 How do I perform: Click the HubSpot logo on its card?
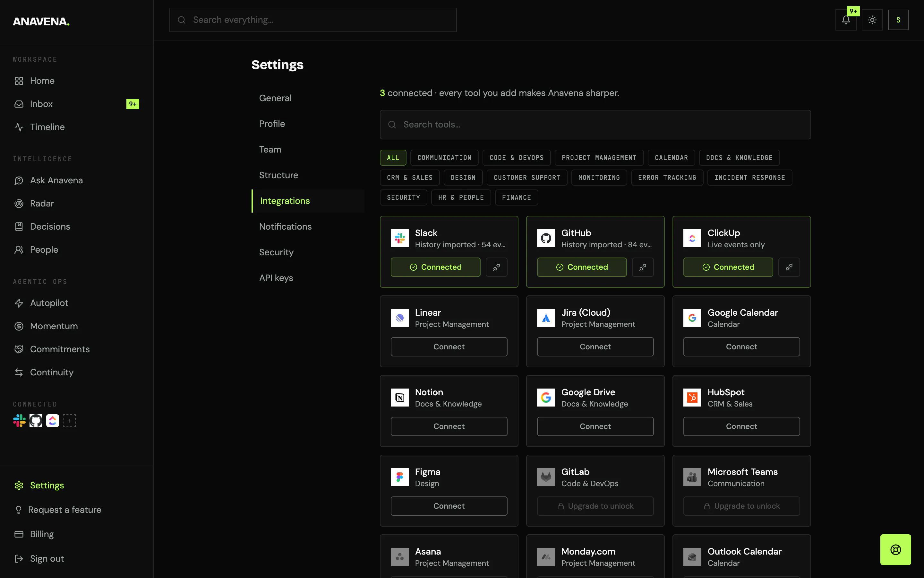(x=692, y=398)
